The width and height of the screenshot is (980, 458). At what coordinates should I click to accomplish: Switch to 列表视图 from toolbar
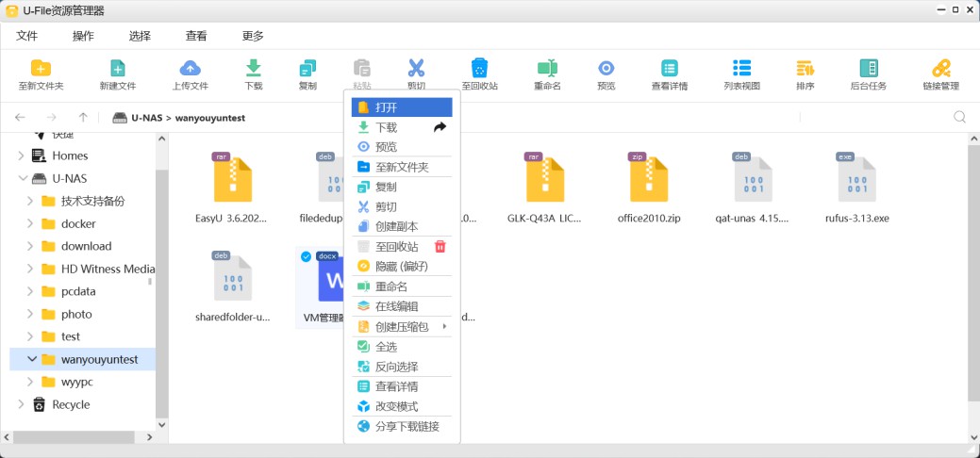click(742, 68)
